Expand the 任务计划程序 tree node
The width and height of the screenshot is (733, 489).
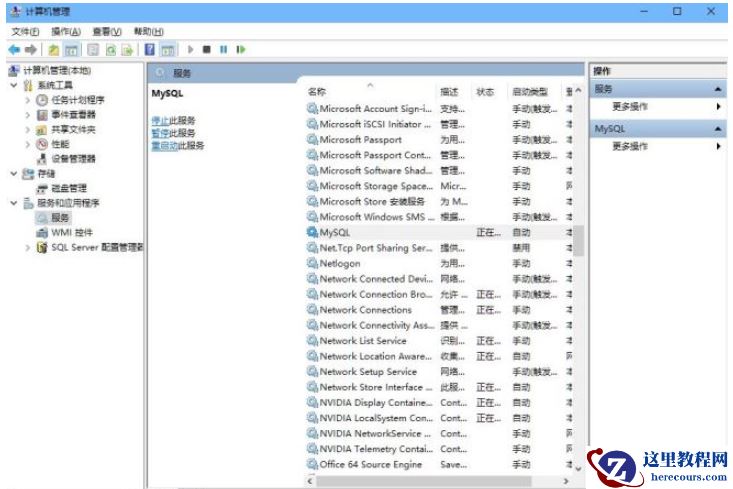click(x=28, y=100)
